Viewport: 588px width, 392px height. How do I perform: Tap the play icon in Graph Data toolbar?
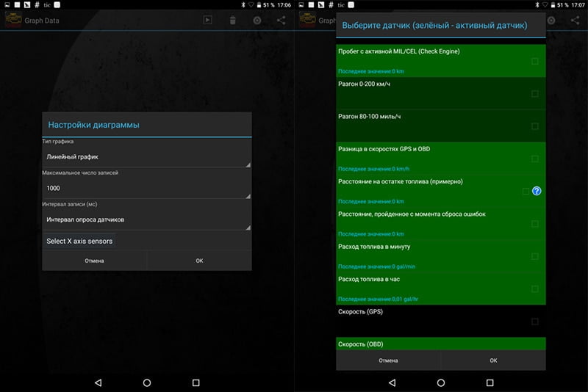pyautogui.click(x=208, y=21)
